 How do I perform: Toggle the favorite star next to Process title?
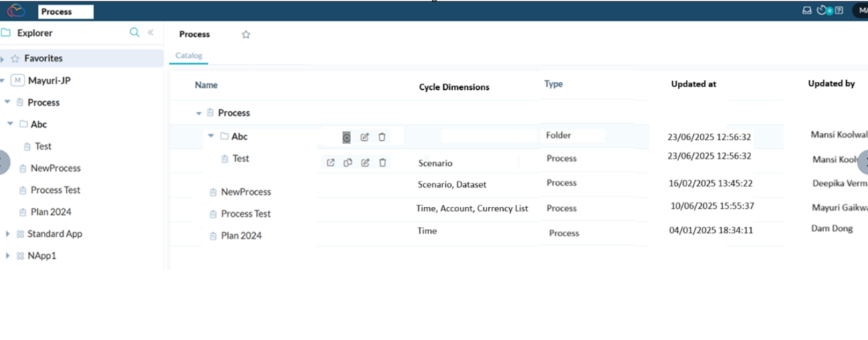coord(246,35)
